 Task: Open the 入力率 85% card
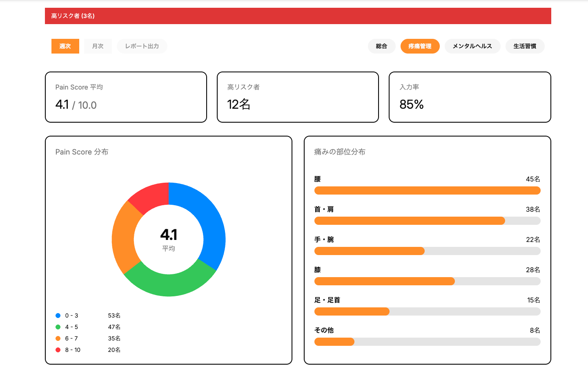coord(470,97)
